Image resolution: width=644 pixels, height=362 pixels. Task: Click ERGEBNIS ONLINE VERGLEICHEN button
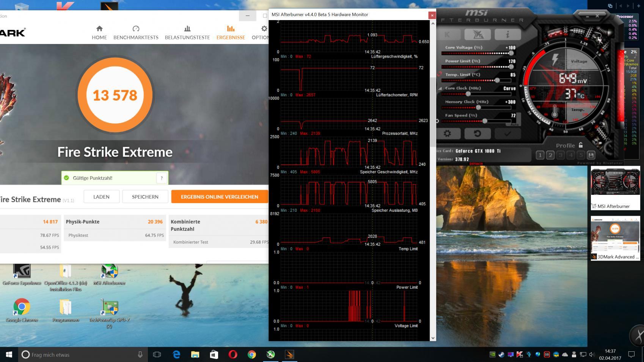[x=220, y=197]
